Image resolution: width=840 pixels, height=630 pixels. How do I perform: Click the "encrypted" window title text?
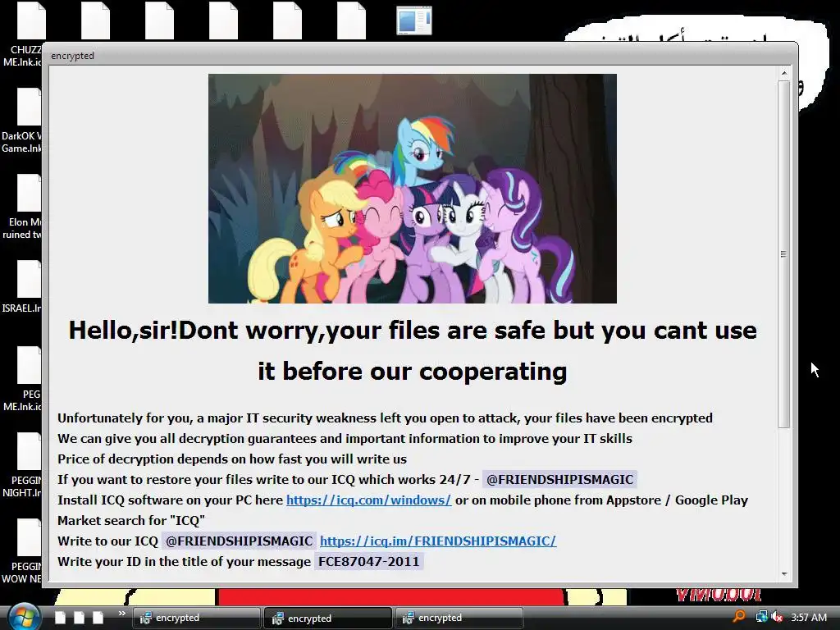[x=72, y=56]
